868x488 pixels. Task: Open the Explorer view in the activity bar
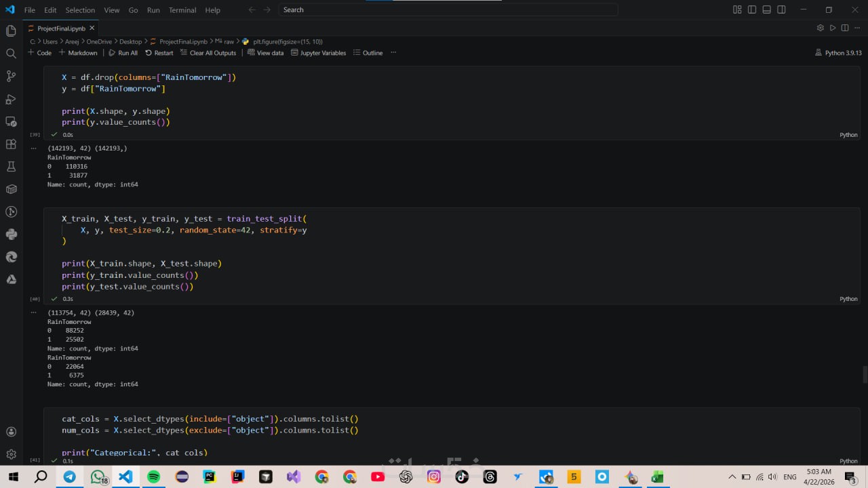point(11,30)
